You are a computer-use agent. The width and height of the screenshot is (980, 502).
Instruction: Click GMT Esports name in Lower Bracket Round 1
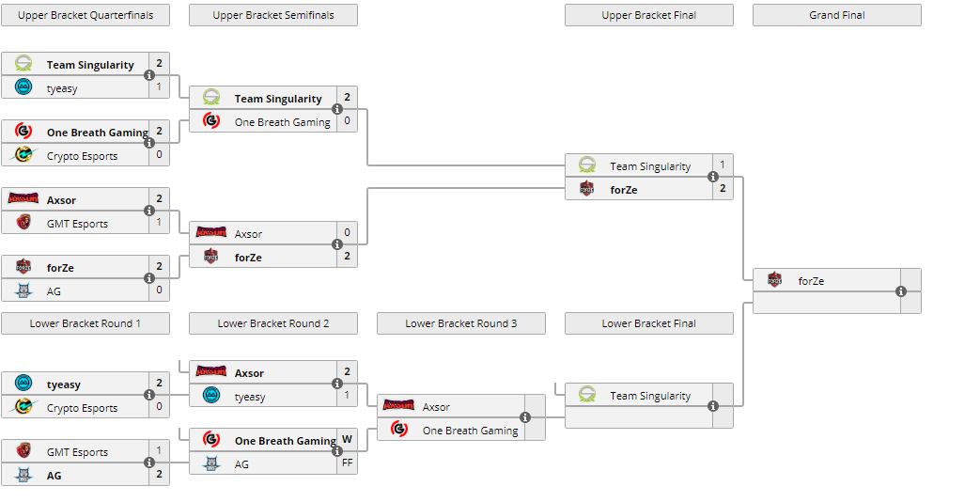pyautogui.click(x=77, y=452)
